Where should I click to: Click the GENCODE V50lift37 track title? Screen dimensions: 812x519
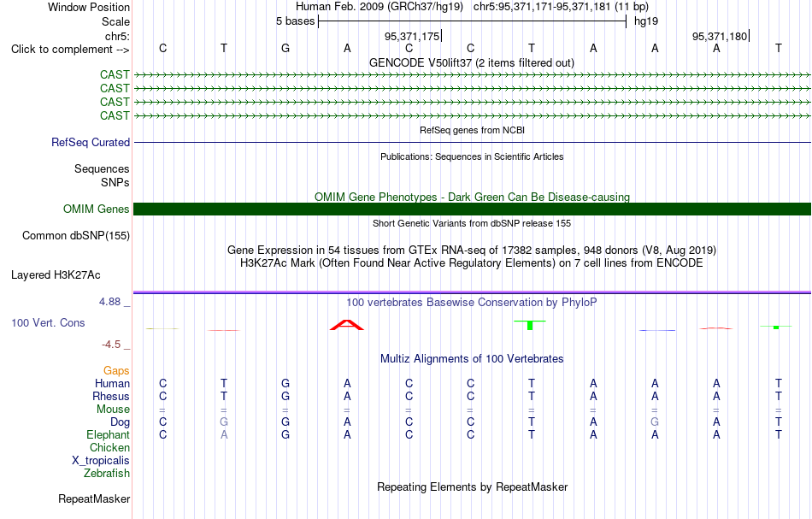click(x=472, y=63)
